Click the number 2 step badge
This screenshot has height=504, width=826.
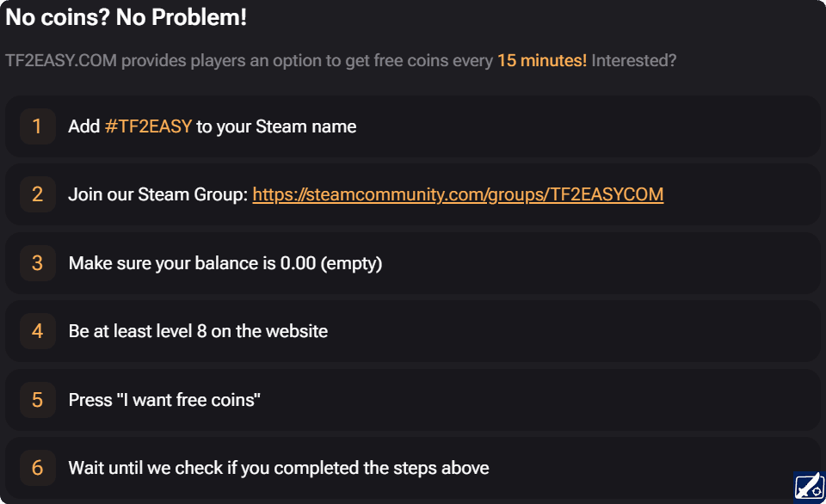tap(37, 194)
